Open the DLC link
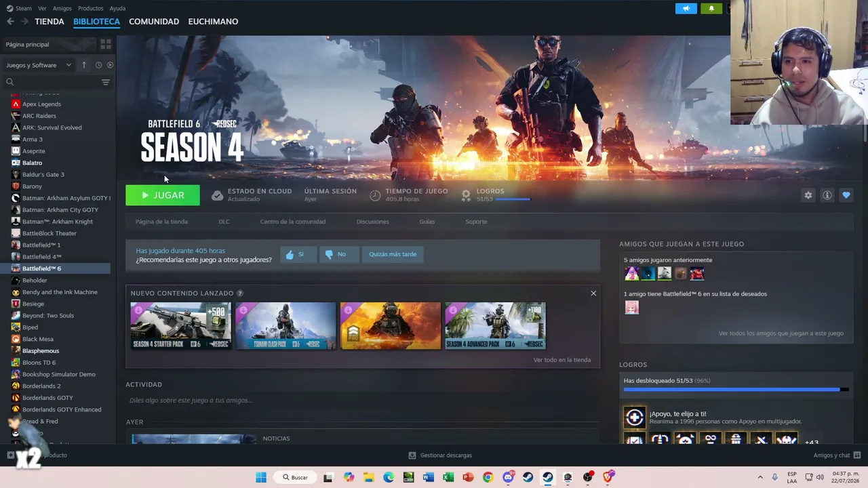Viewport: 868px width, 488px height. [x=224, y=222]
